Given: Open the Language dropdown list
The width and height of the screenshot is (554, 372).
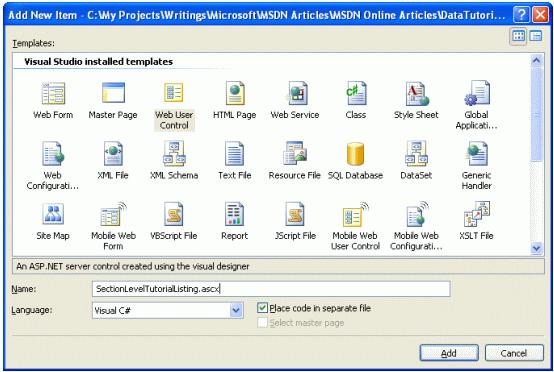Looking at the screenshot, I should [x=236, y=311].
